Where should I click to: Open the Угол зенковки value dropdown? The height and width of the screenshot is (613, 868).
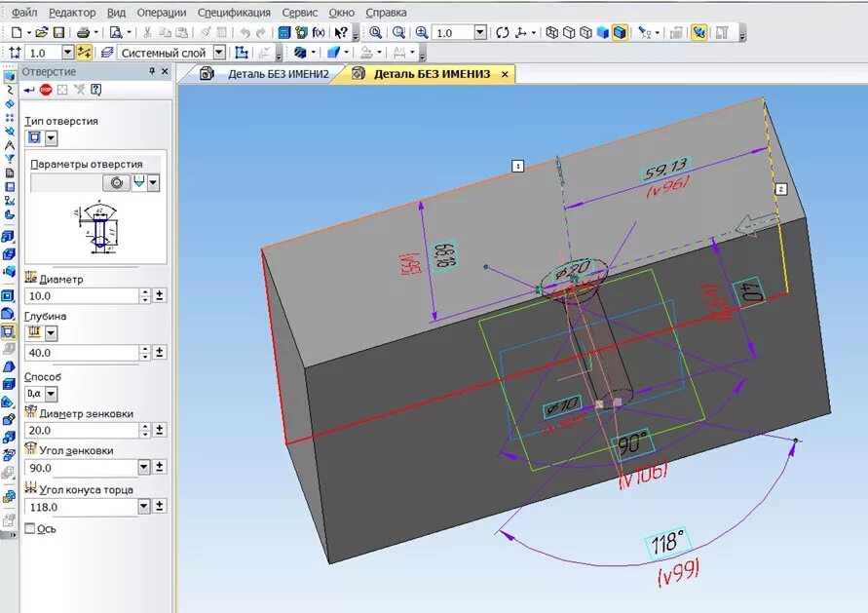(144, 468)
